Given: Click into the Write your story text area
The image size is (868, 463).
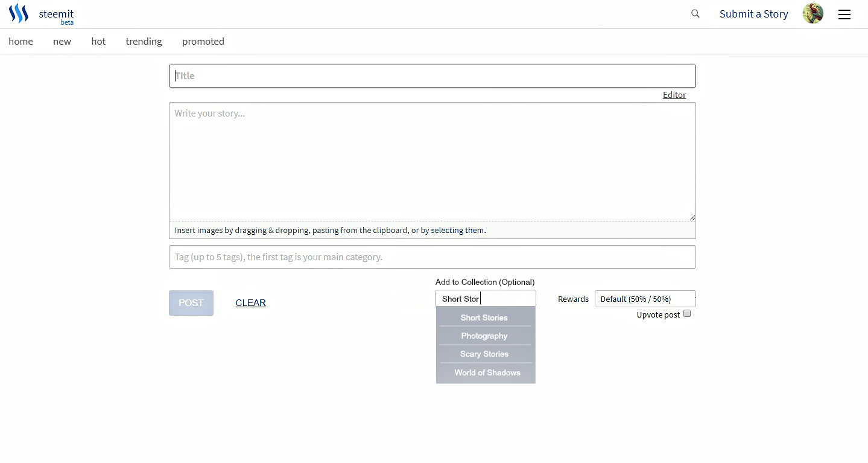Looking at the screenshot, I should point(432,162).
